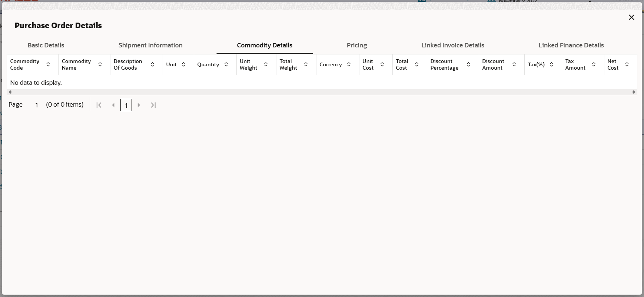Sort by Description Of Goods column

coord(153,64)
